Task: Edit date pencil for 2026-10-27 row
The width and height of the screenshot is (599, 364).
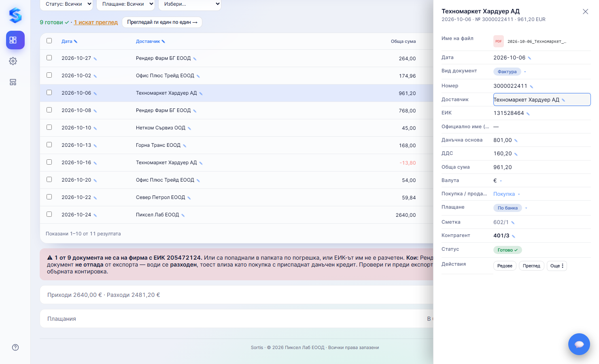Action: (95, 59)
